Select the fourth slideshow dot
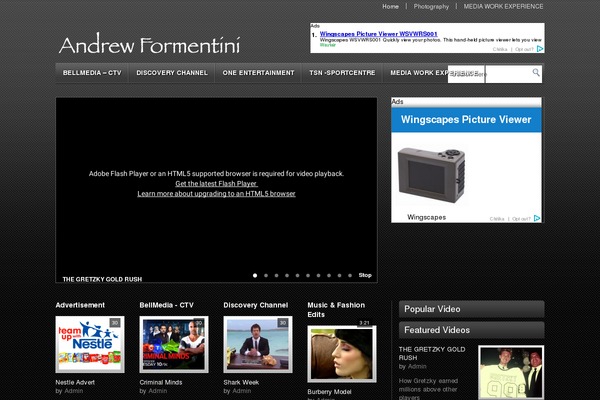 (x=287, y=276)
